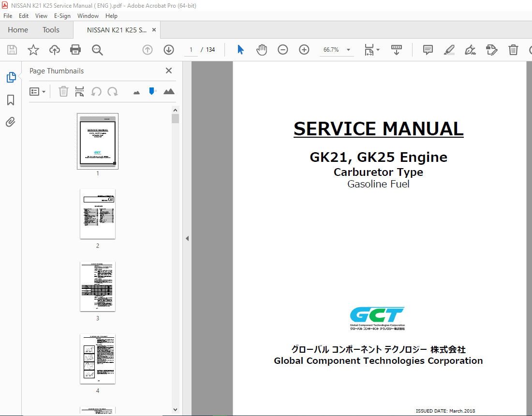Screen dimensions: 532x416
Task: Rotate page counterclockwise
Action: [x=96, y=91]
